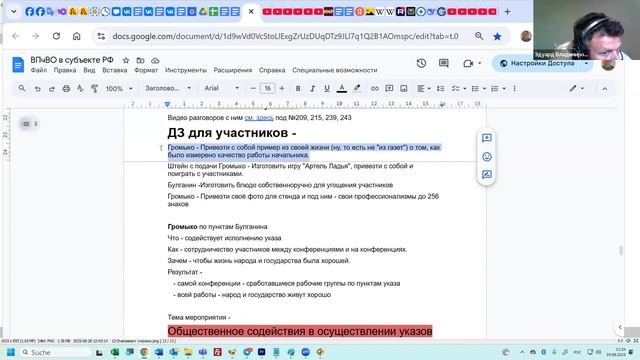Open the bulleted list options

pyautogui.click(x=475, y=89)
